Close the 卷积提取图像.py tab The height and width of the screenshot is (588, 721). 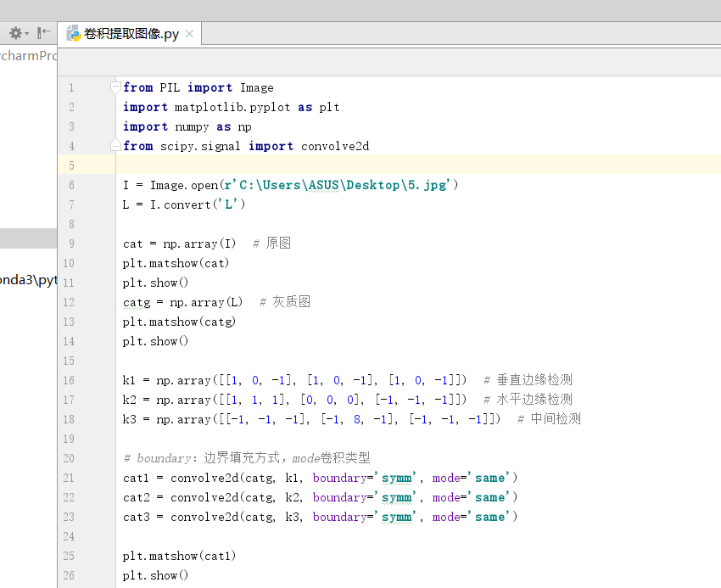pyautogui.click(x=189, y=34)
